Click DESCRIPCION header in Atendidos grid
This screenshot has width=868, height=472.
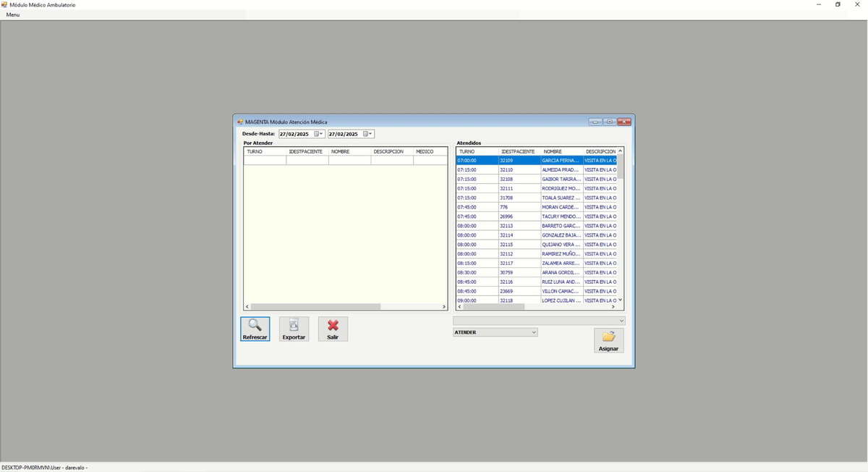click(x=600, y=151)
